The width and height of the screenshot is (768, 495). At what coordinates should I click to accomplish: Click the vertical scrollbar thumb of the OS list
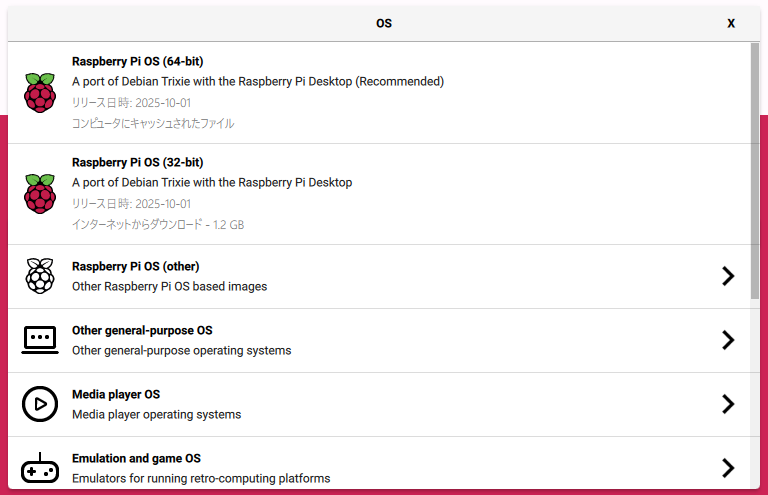(x=755, y=170)
